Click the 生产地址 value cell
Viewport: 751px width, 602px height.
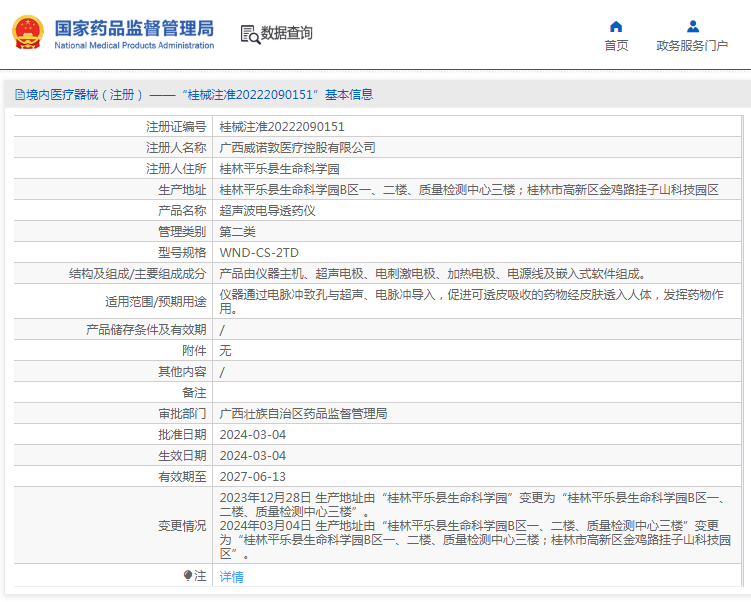477,190
